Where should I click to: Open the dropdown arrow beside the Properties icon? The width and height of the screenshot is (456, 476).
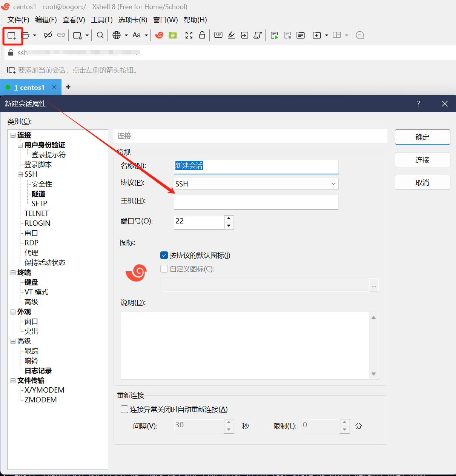tap(87, 35)
